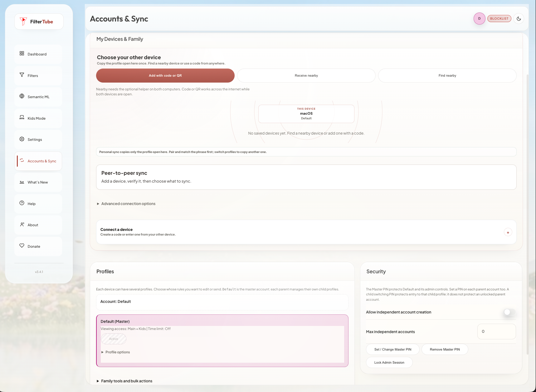The height and width of the screenshot is (392, 536).
Task: Click the Max independent accounts input field
Action: pos(497,332)
